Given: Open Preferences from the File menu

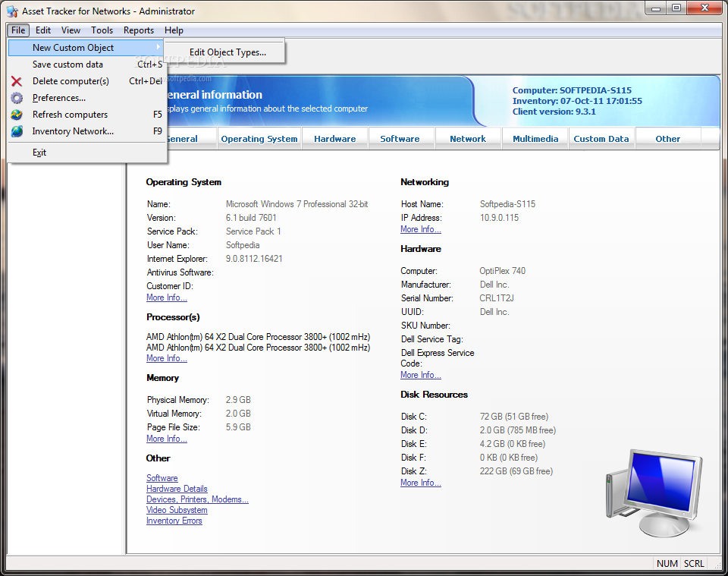Looking at the screenshot, I should click(86, 98).
